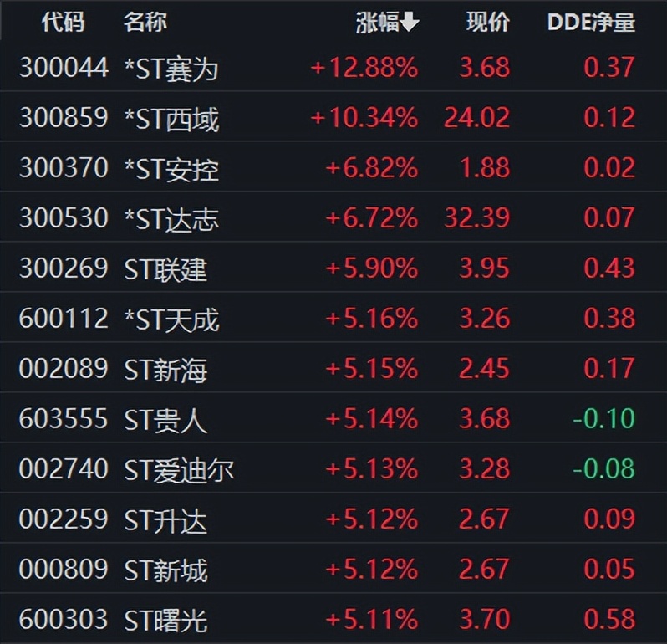Click the *ST达志 stock row
The width and height of the screenshot is (667, 644).
(x=171, y=218)
